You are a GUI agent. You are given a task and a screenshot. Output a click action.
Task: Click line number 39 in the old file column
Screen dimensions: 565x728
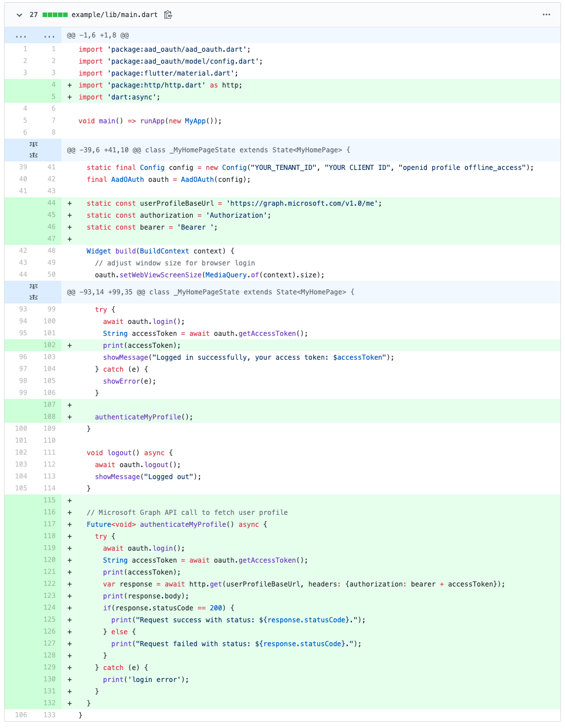point(23,168)
